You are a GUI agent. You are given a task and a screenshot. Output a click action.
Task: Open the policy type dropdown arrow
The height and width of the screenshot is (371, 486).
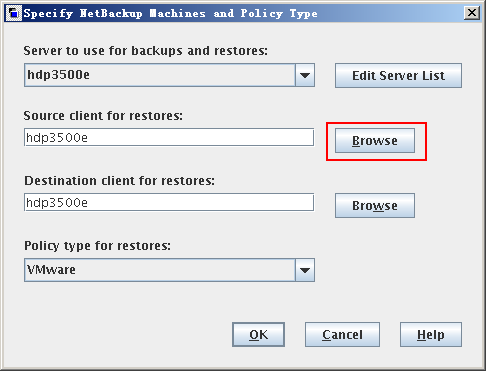305,270
